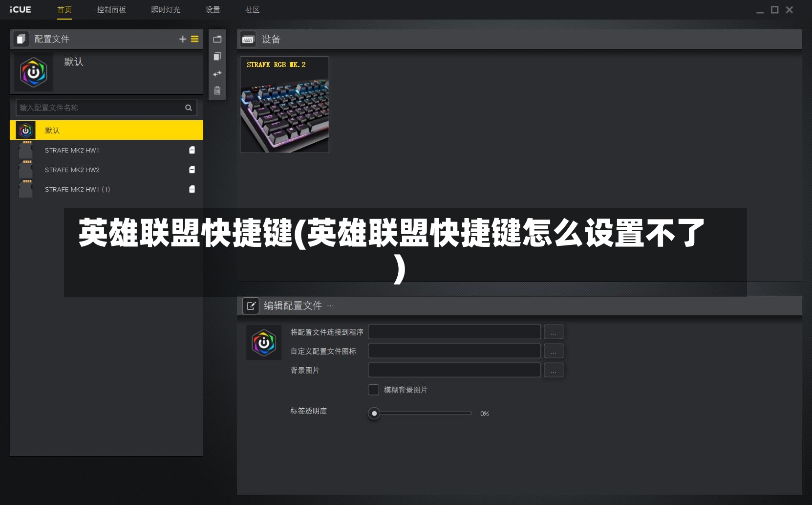Maximize the iCUE window
Image resolution: width=812 pixels, height=505 pixels.
[x=775, y=10]
